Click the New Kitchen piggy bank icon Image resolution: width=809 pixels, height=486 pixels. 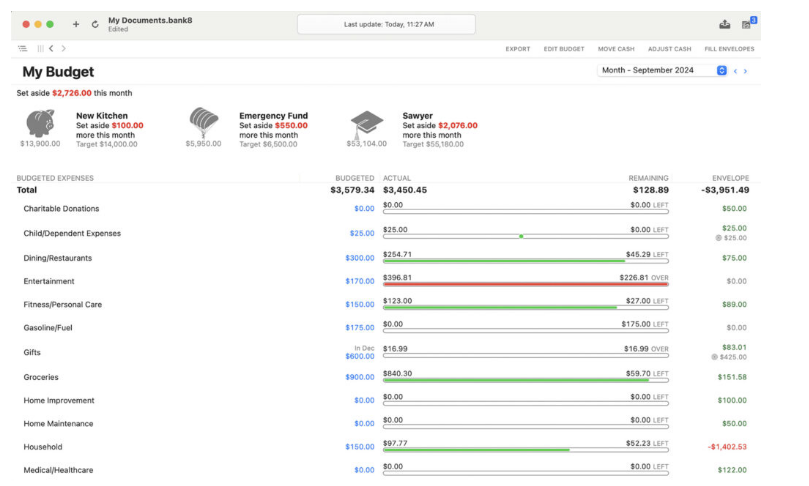tap(40, 124)
